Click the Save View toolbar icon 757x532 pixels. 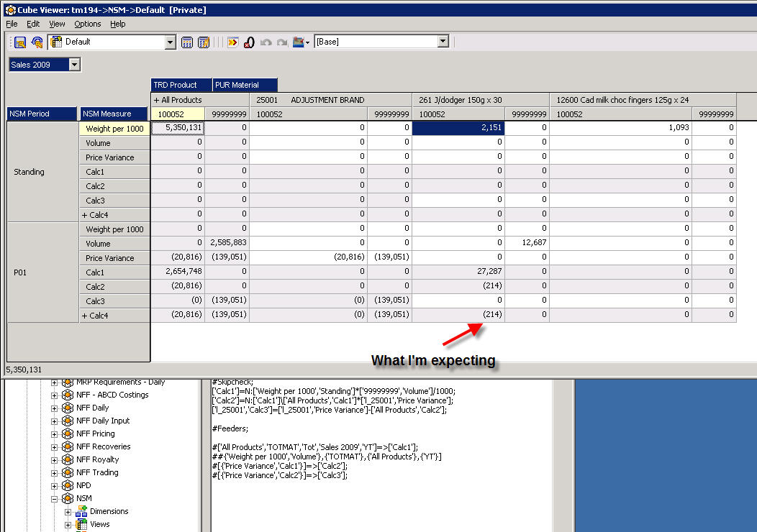point(20,42)
